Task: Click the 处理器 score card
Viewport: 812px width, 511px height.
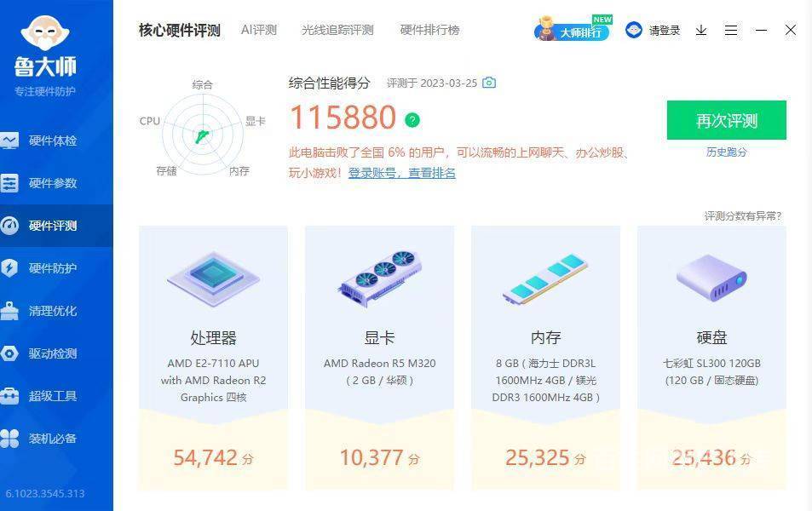Action: [213, 357]
